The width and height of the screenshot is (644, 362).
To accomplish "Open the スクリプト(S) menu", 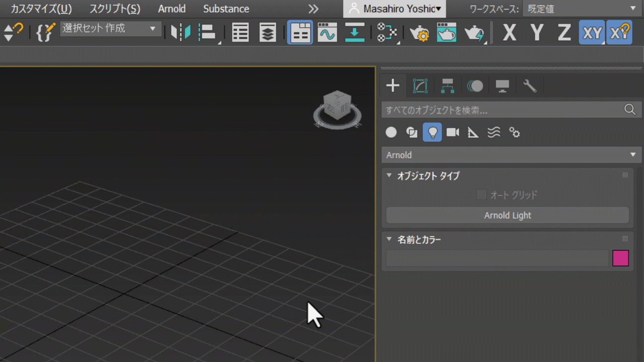I will [x=115, y=9].
